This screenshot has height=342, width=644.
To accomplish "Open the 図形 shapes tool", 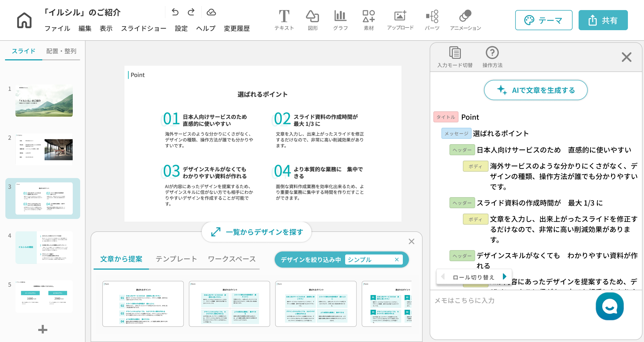I will coord(312,20).
